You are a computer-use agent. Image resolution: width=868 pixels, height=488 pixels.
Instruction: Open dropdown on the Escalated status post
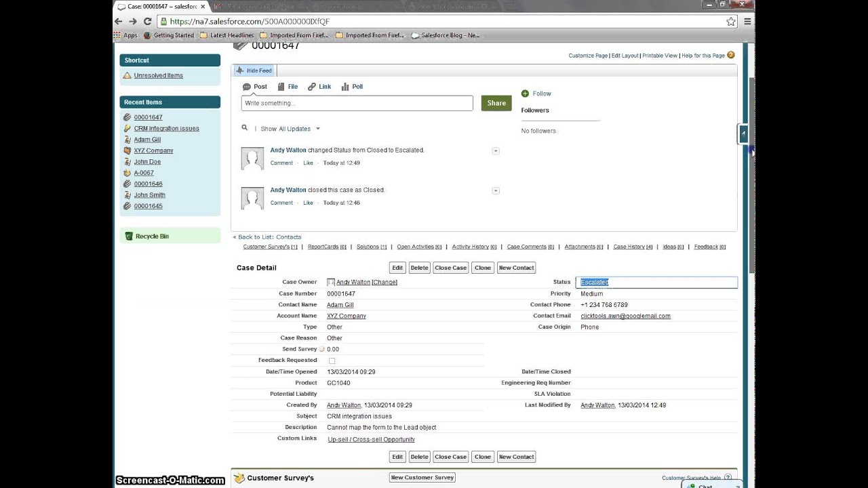496,150
